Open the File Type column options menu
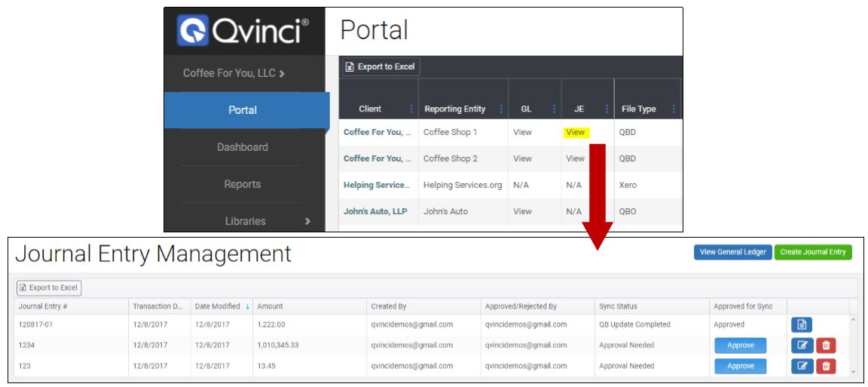 point(674,109)
